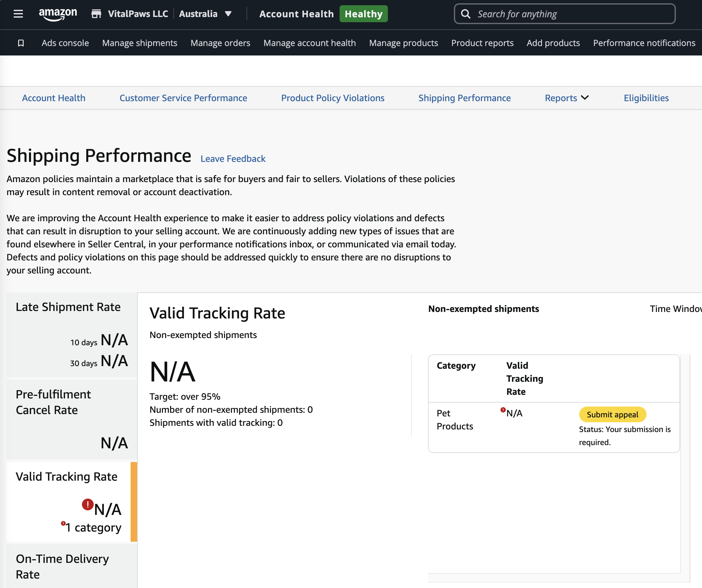Expand the Reports dropdown chevron

pos(585,98)
